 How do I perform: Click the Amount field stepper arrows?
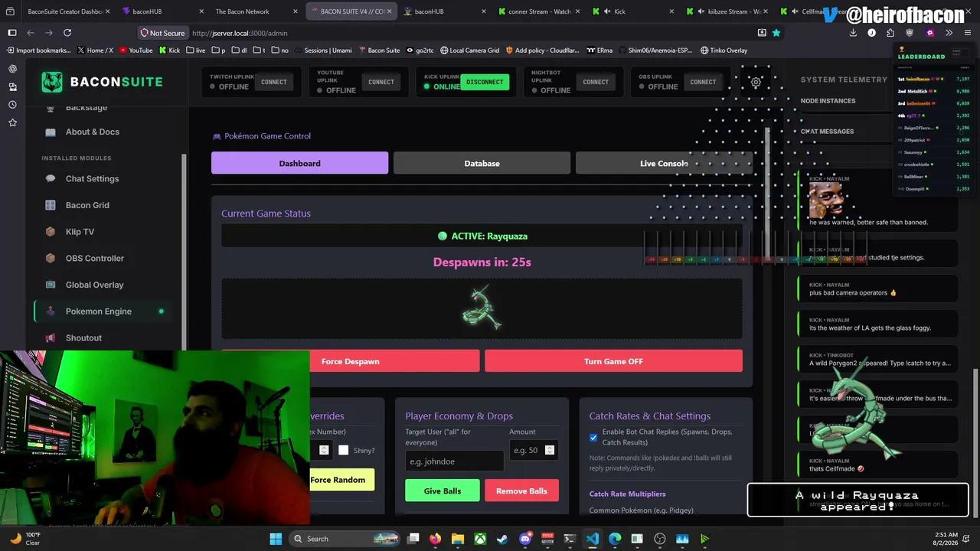click(549, 450)
